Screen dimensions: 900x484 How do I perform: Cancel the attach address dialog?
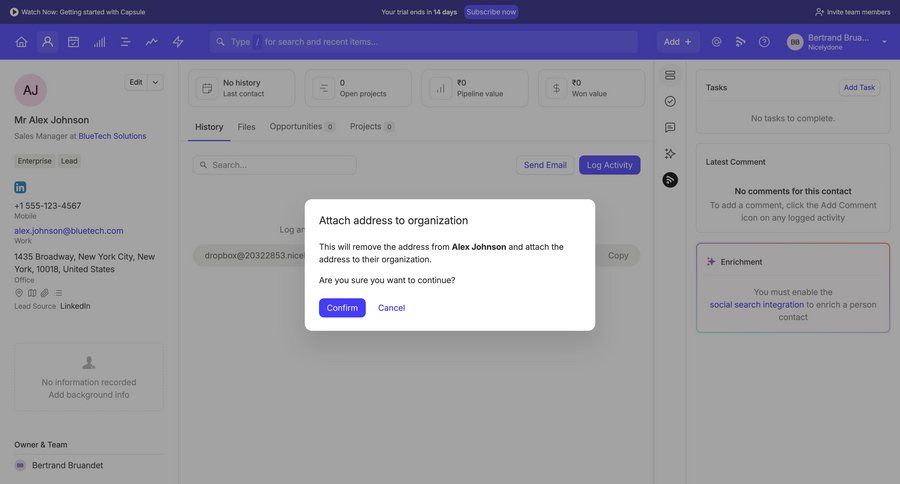pyautogui.click(x=391, y=308)
